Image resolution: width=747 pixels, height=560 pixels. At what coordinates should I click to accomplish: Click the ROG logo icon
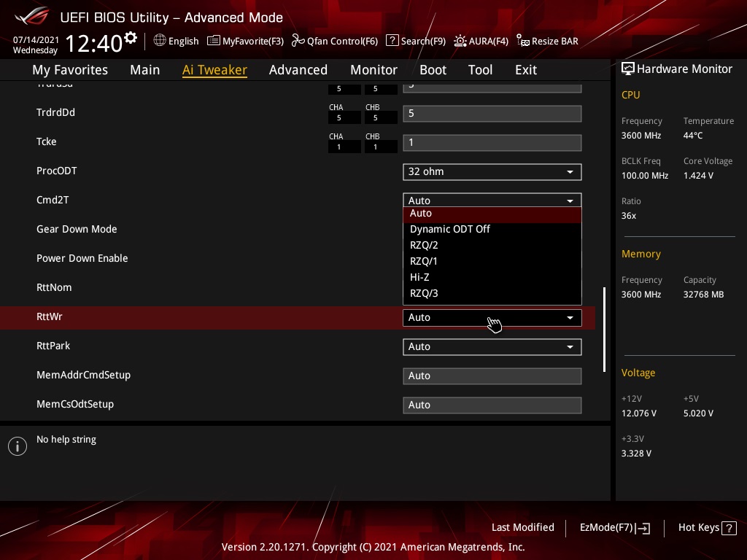click(32, 17)
